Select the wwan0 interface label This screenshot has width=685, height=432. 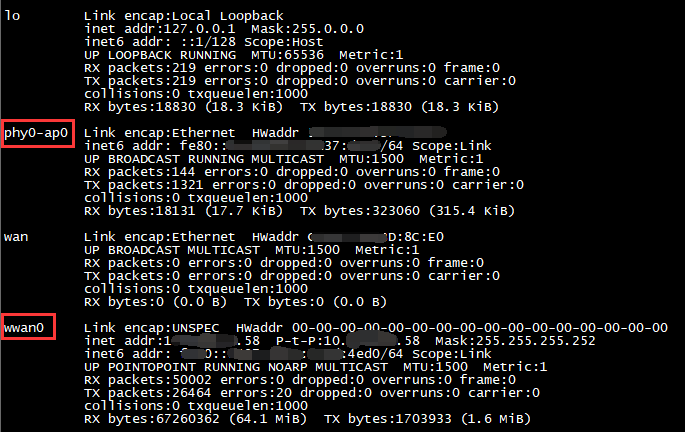[24, 328]
